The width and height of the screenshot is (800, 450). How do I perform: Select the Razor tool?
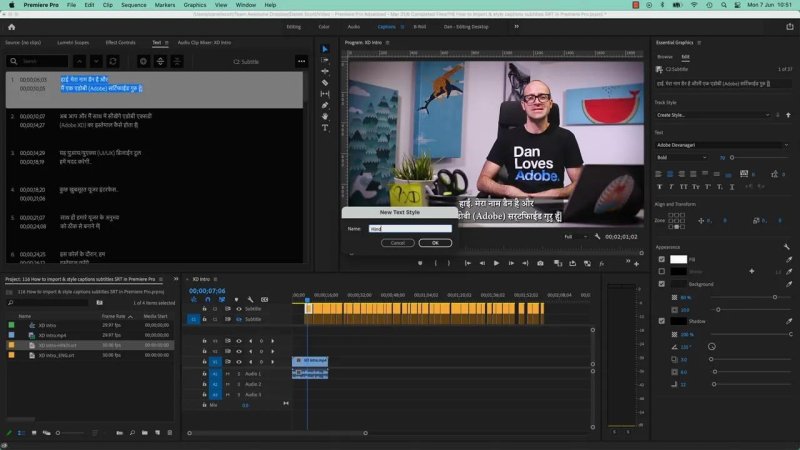324,83
